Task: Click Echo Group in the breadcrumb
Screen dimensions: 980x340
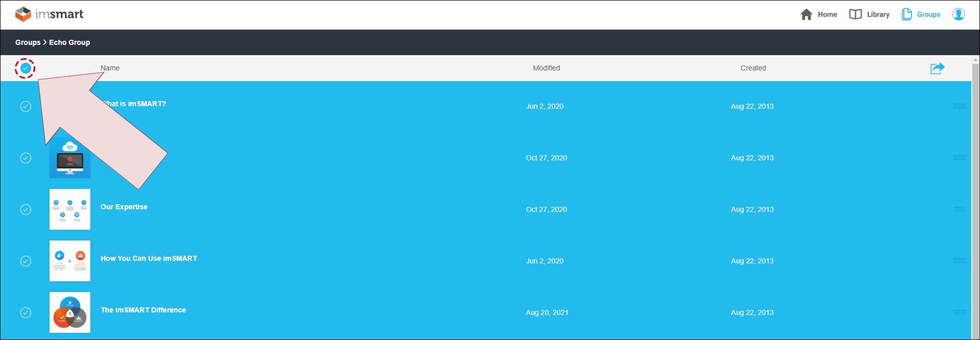Action: pos(69,42)
